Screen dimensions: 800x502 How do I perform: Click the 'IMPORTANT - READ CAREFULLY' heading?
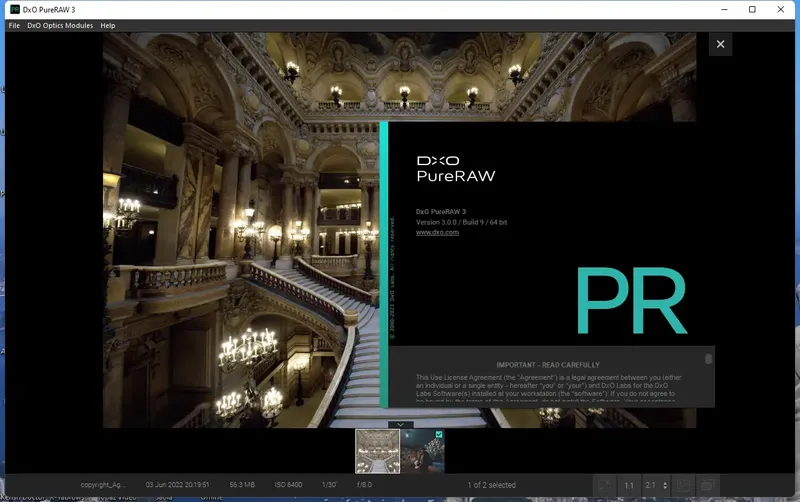click(x=548, y=365)
